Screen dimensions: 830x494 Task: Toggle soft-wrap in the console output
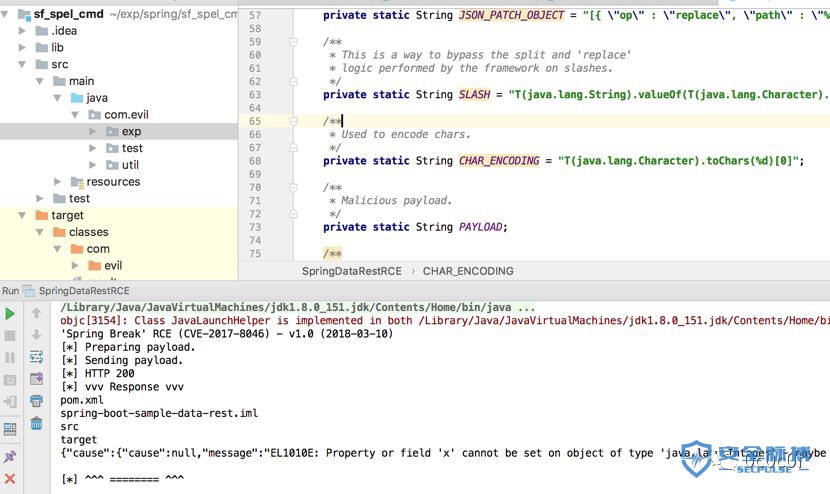pyautogui.click(x=37, y=357)
